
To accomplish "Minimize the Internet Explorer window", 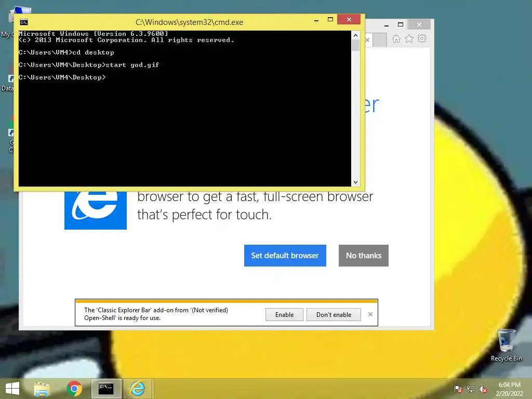I will point(386,25).
